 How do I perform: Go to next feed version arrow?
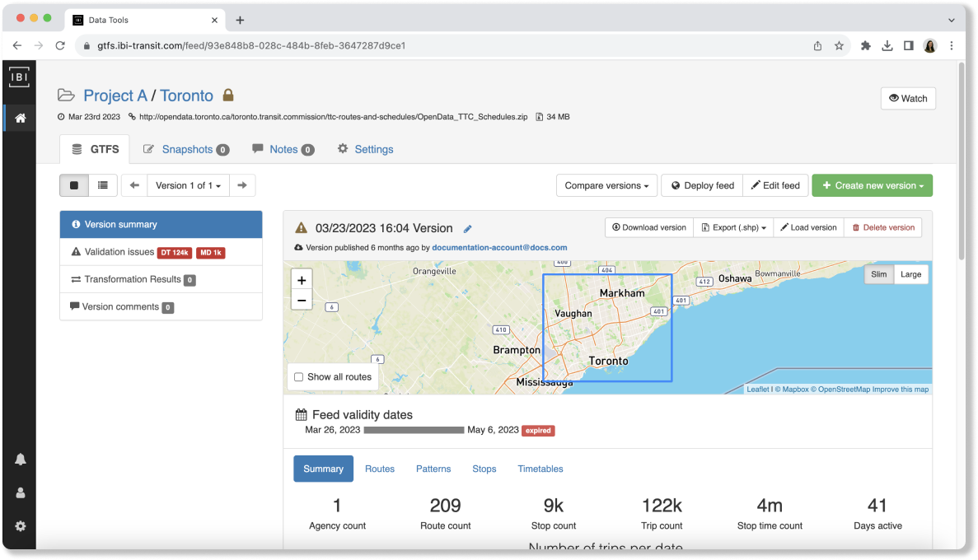coord(242,185)
